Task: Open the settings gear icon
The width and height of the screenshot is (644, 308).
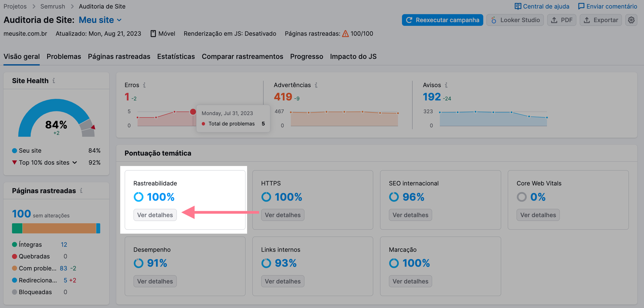Action: 631,20
